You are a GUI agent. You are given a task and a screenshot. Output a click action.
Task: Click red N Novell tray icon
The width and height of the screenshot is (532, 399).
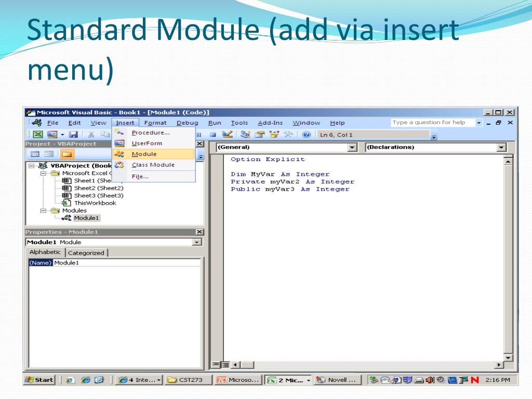(475, 380)
